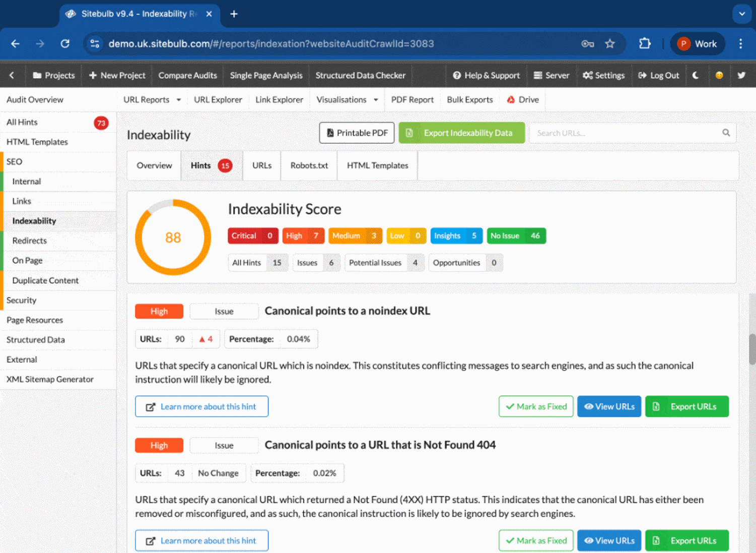Image resolution: width=756 pixels, height=553 pixels.
Task: Click the saved passwords key icon
Action: tap(587, 44)
